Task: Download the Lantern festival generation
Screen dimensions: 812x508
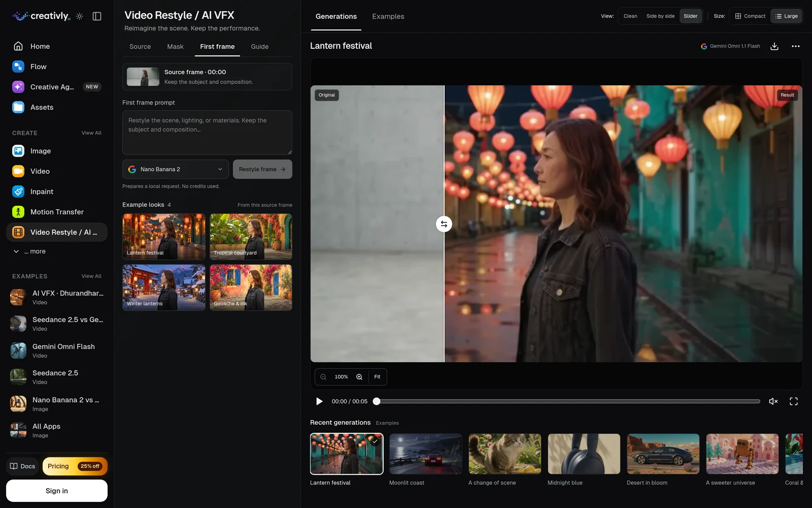Action: (x=774, y=46)
